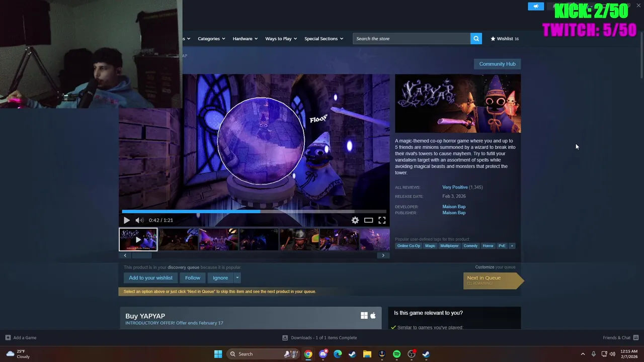Open Microsoft Edge from taskbar
Screen dimensions: 644x362
click(338, 354)
